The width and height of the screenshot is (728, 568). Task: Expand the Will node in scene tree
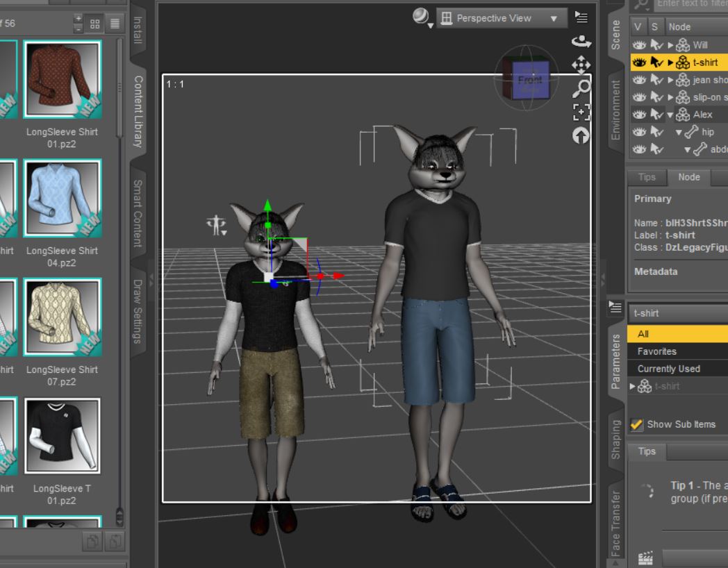click(x=670, y=45)
